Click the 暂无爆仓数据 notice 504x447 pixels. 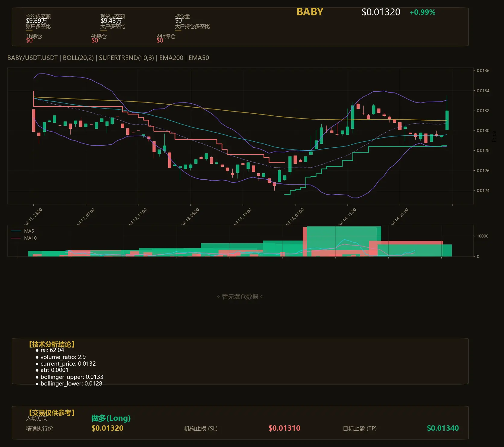click(240, 297)
